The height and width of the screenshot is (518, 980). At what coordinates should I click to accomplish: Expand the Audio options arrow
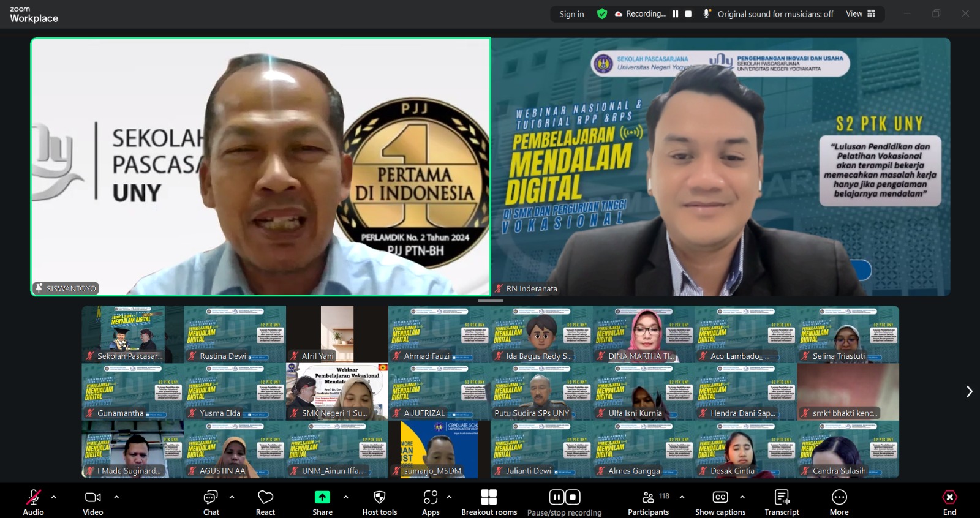[x=54, y=497]
